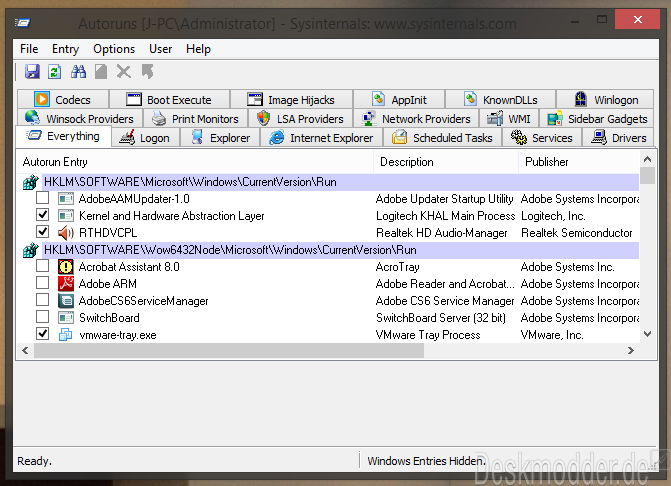Image resolution: width=671 pixels, height=486 pixels.
Task: Click the Autoruns window title icon
Action: pyautogui.click(x=23, y=22)
